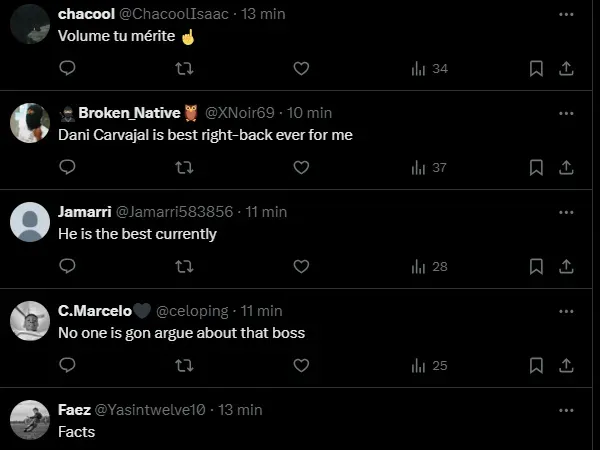This screenshot has width=600, height=450.
Task: Reply to C.Marcelo's tweet
Action: pos(68,365)
